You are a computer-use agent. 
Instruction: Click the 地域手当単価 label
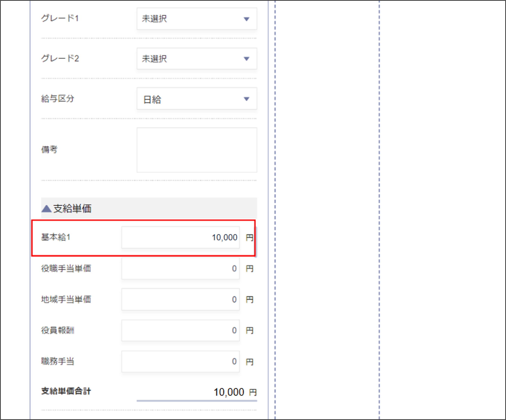(66, 299)
